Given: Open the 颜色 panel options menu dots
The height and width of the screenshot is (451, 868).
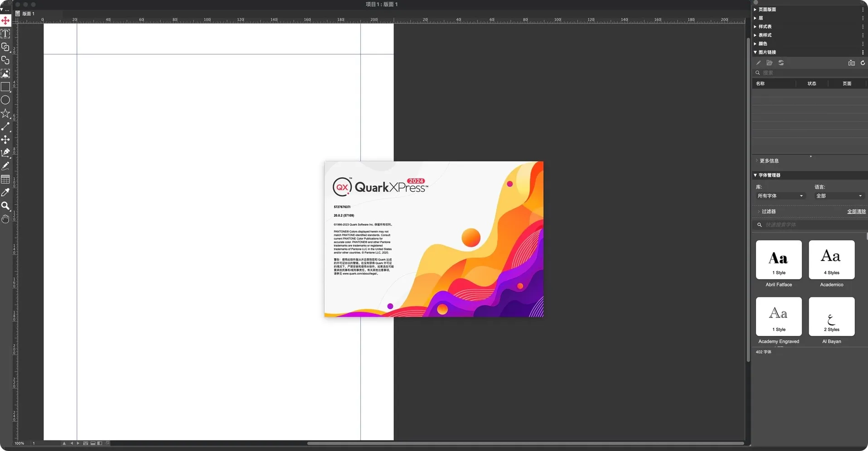Looking at the screenshot, I should pos(863,44).
